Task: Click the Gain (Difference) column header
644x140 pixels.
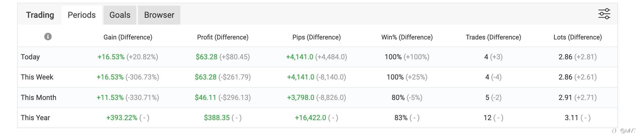Action: tap(128, 37)
